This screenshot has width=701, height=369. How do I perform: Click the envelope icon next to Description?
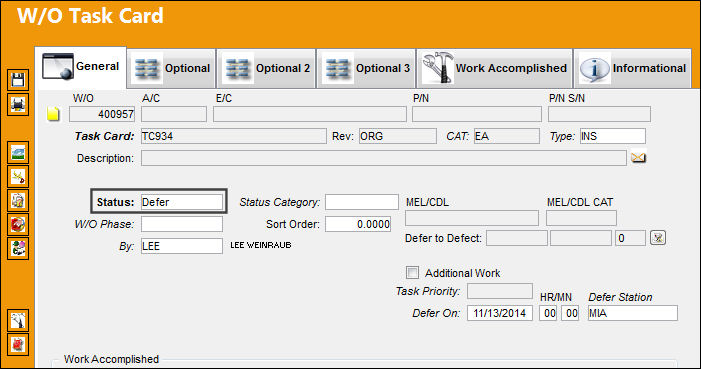click(638, 158)
